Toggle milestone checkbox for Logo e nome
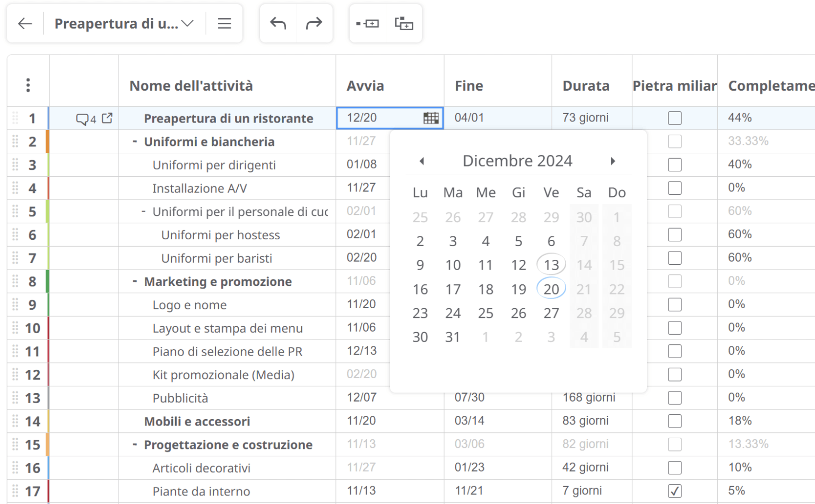This screenshot has width=815, height=504. (x=674, y=305)
